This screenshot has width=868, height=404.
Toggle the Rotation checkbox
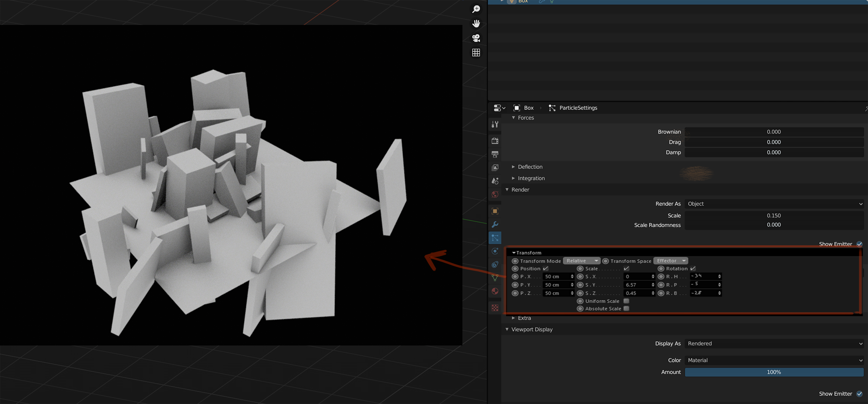693,268
